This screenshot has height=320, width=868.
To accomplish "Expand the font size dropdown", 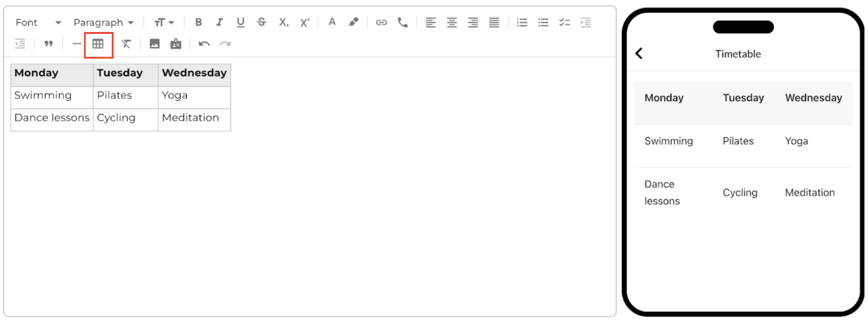I will tap(164, 22).
